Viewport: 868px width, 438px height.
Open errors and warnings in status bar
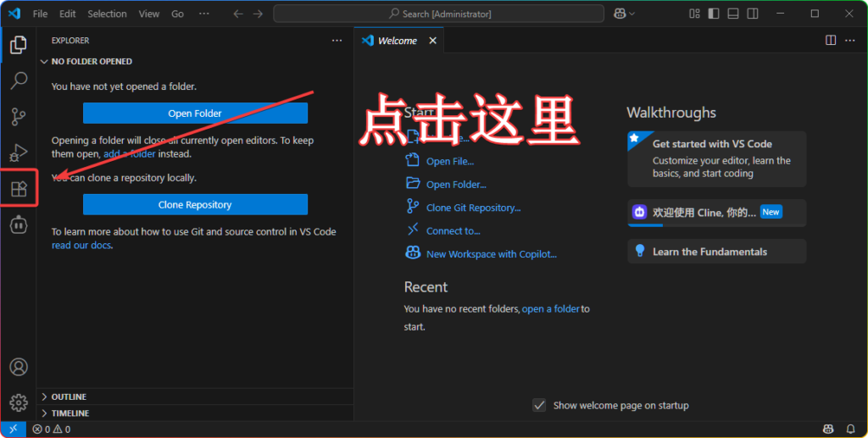pyautogui.click(x=52, y=430)
